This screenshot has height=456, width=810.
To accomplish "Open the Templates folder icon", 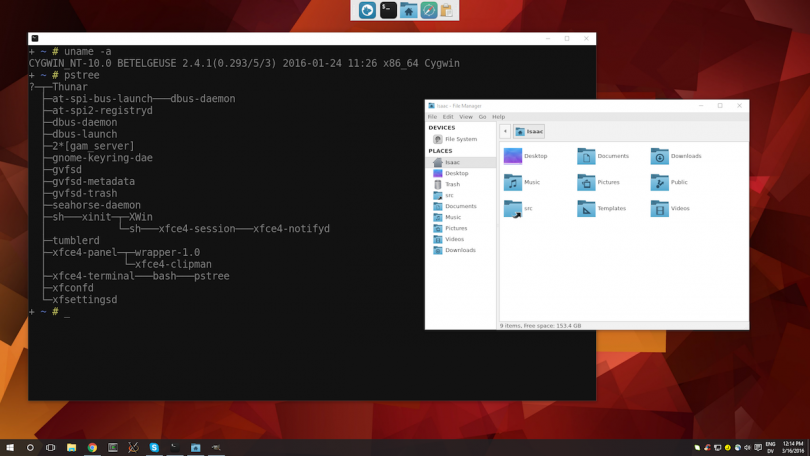I will [x=587, y=208].
